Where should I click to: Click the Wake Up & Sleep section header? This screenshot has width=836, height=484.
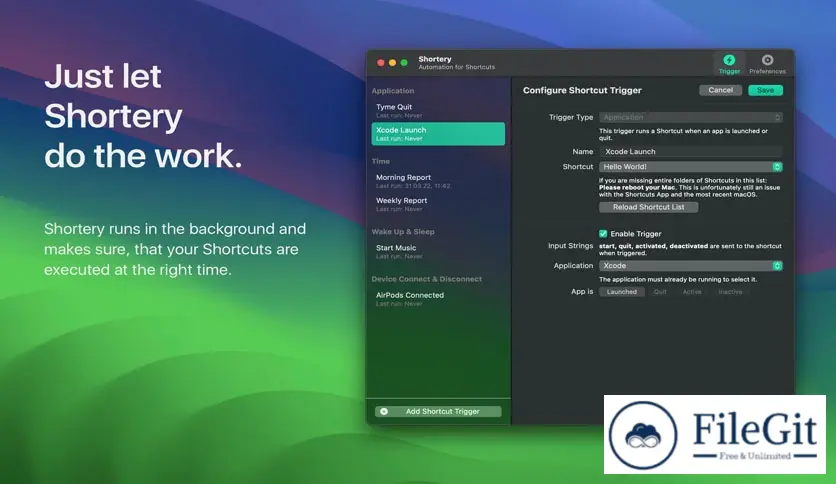tap(403, 232)
